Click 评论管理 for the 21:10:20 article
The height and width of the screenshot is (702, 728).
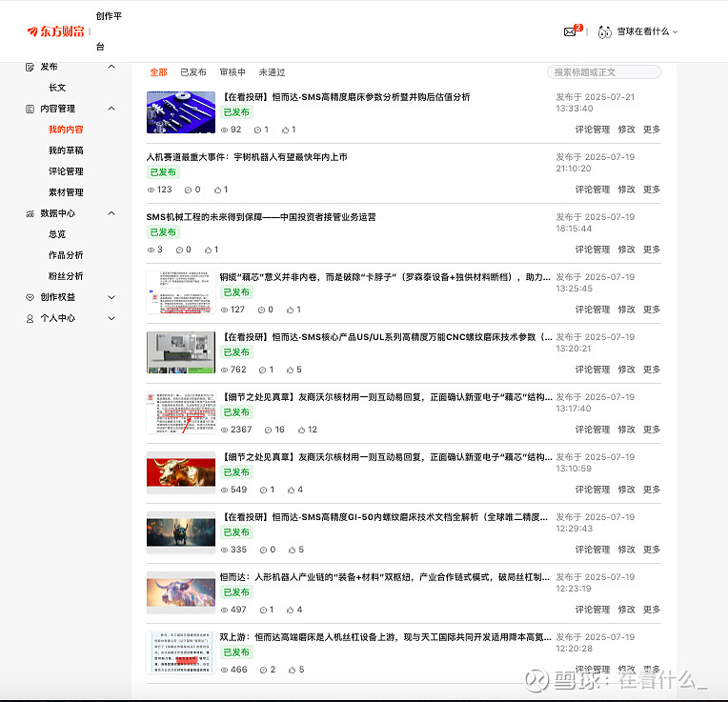tap(593, 190)
